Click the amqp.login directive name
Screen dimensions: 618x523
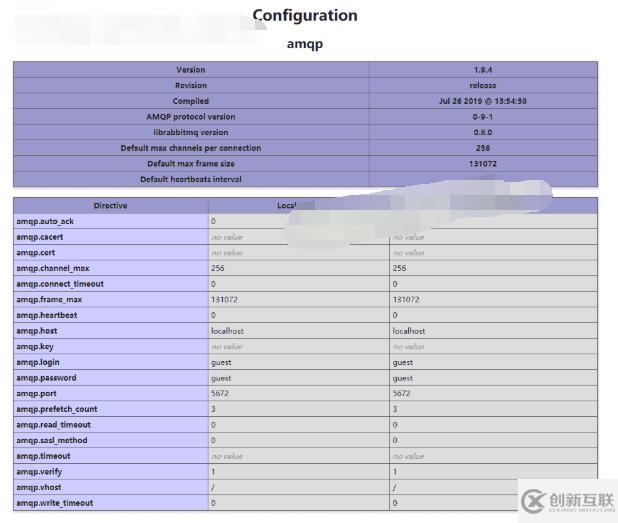(38, 362)
